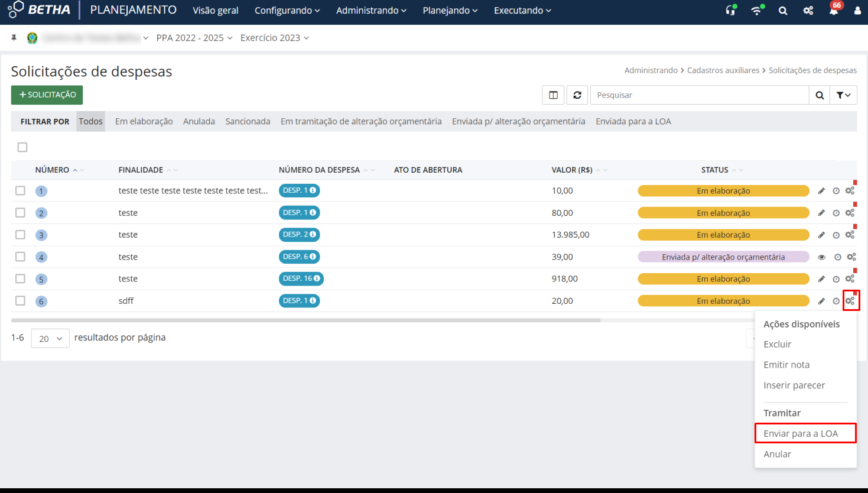Choose Emitir nota from actions menu
This screenshot has height=493, width=868.
tap(786, 365)
